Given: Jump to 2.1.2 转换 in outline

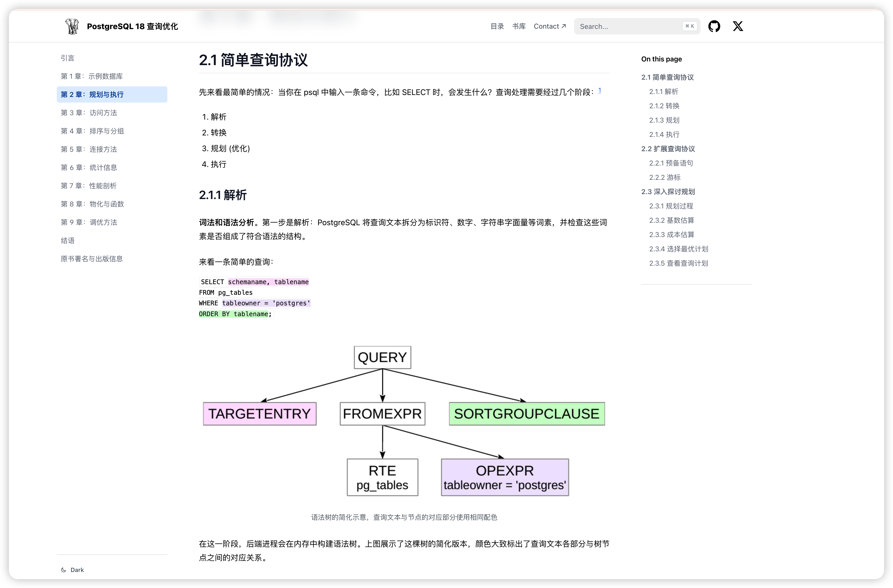Looking at the screenshot, I should 664,106.
